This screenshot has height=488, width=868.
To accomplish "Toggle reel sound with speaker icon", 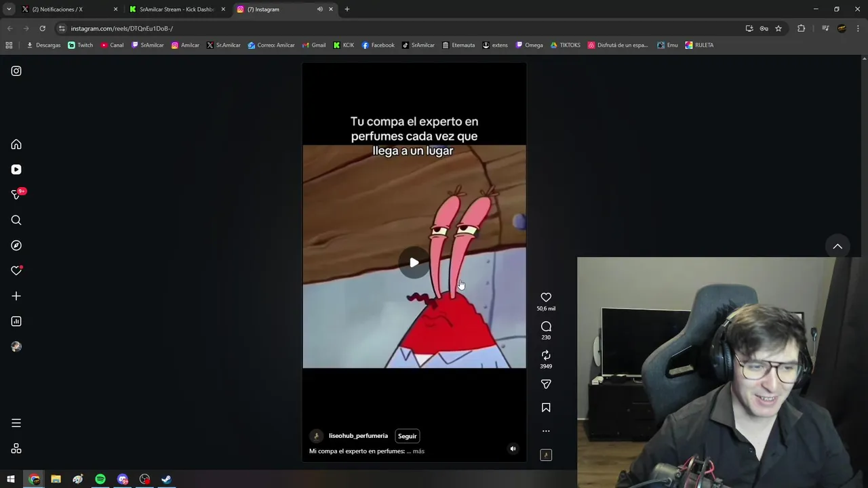I will click(513, 449).
